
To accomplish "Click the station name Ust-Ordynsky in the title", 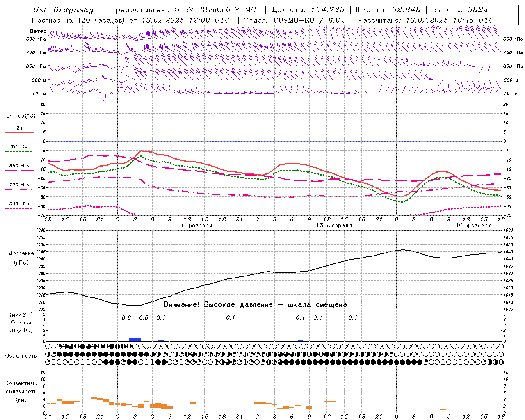I will (64, 10).
